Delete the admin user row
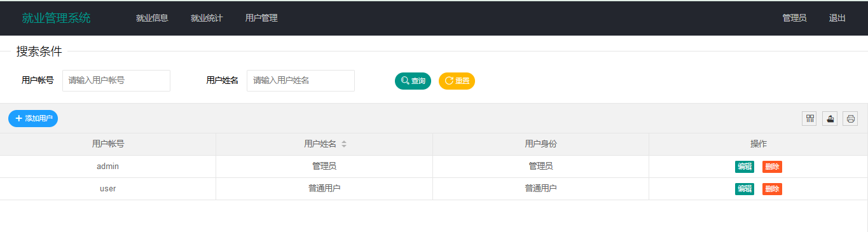The image size is (868, 232). tap(772, 167)
